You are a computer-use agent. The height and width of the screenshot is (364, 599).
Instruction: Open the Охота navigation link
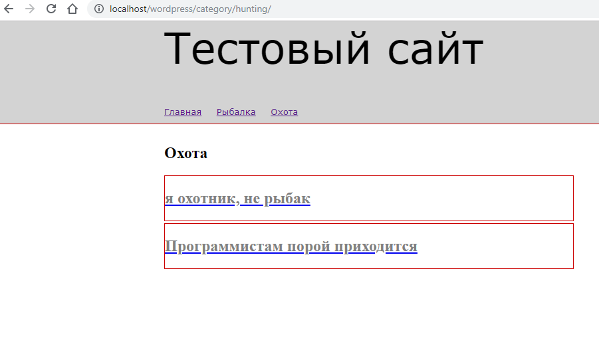tap(284, 112)
